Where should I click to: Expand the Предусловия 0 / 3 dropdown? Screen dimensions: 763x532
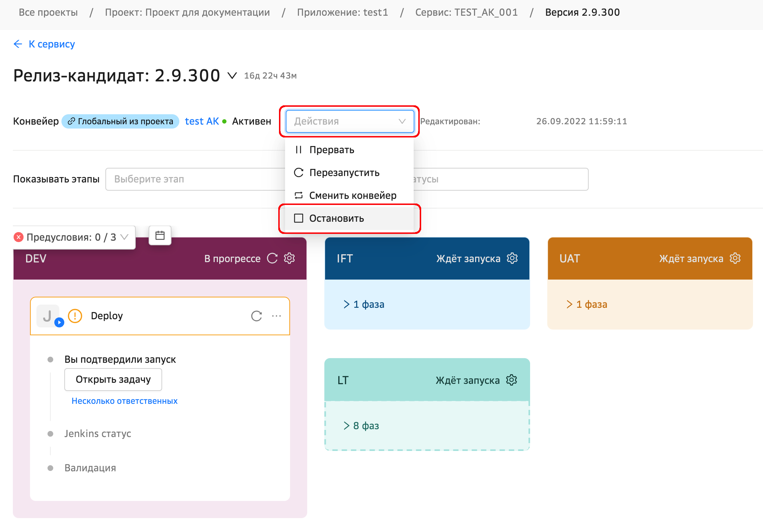click(124, 237)
